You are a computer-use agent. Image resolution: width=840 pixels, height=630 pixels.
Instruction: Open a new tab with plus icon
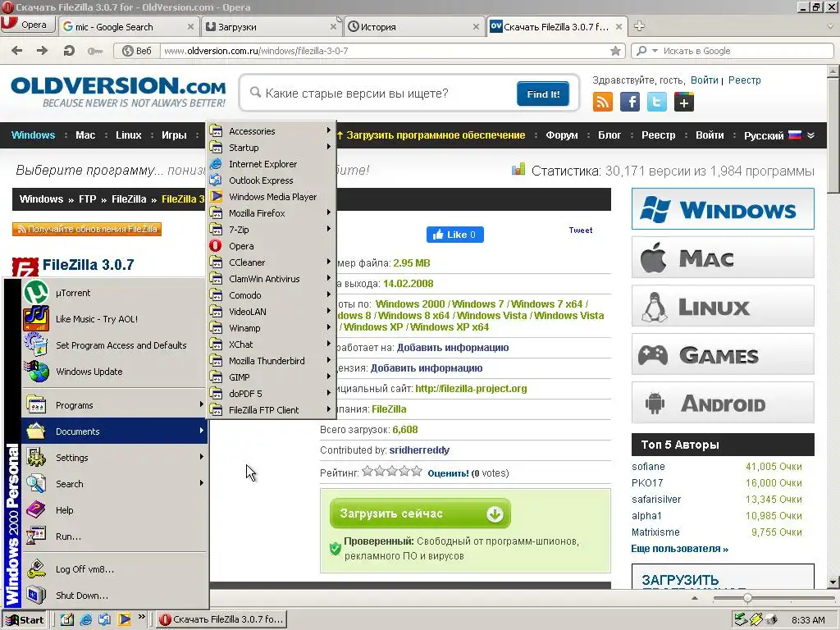pos(639,25)
